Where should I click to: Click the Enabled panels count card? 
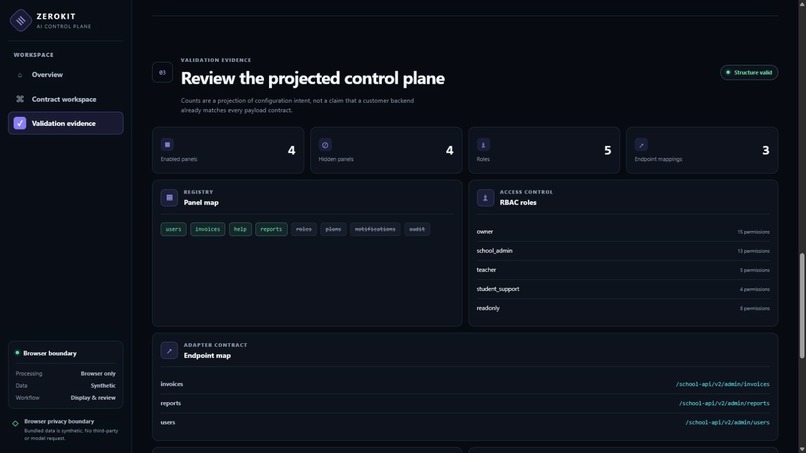click(228, 150)
